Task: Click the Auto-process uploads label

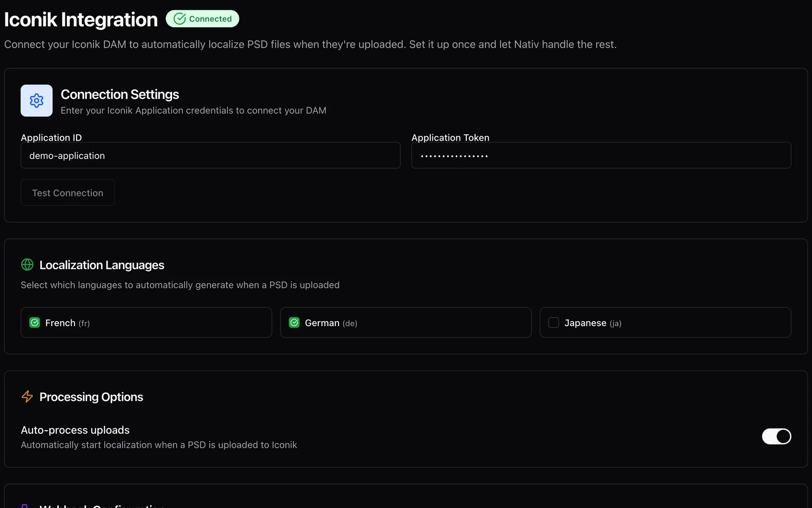Action: pos(75,430)
